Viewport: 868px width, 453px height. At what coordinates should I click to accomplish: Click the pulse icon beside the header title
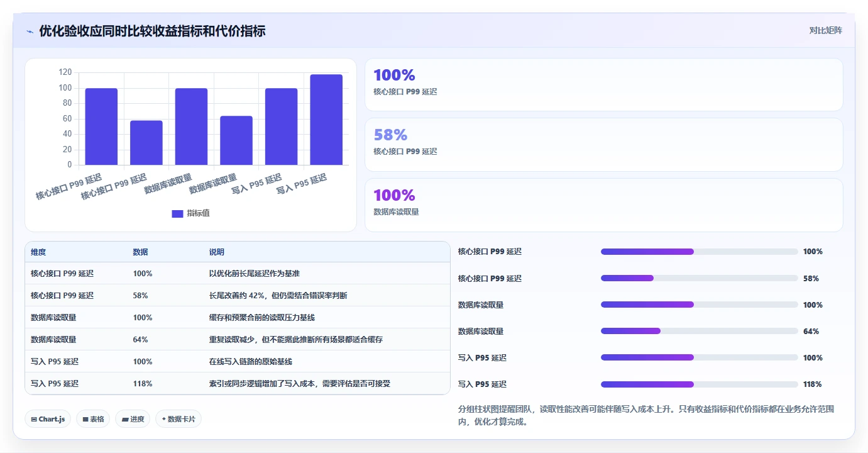pos(30,31)
